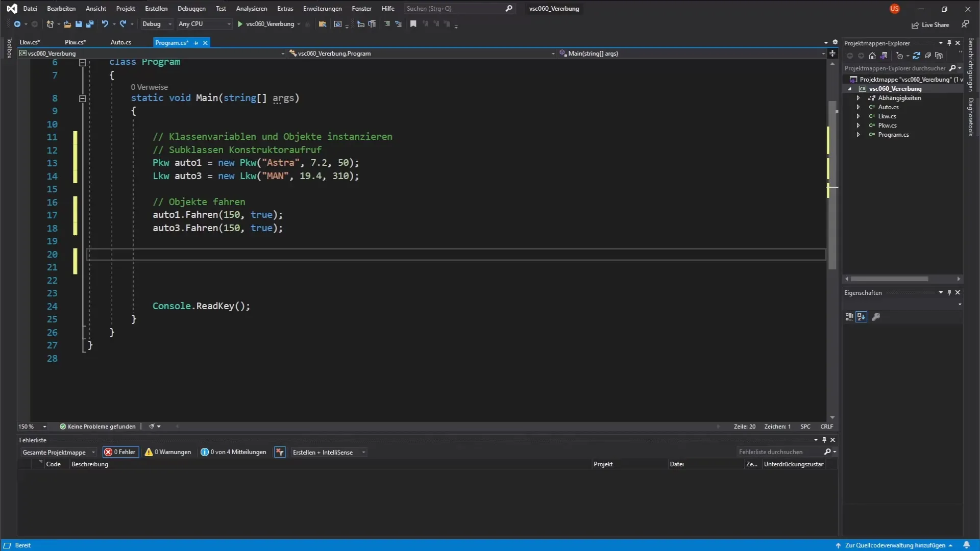Open the Main(string[] args) member dropdown
This screenshot has height=551, width=980.
pos(692,53)
